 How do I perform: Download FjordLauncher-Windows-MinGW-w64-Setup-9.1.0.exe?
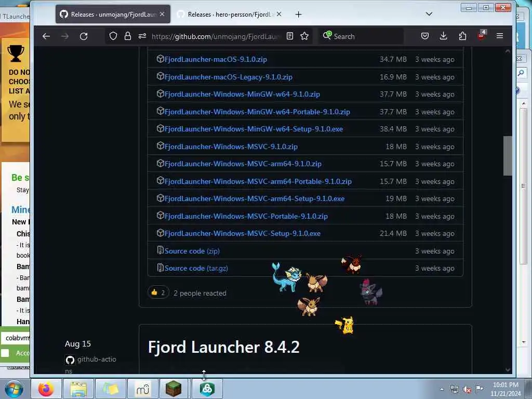point(254,129)
